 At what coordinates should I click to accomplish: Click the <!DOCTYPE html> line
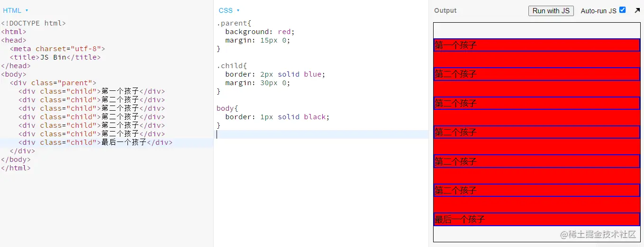click(x=33, y=23)
